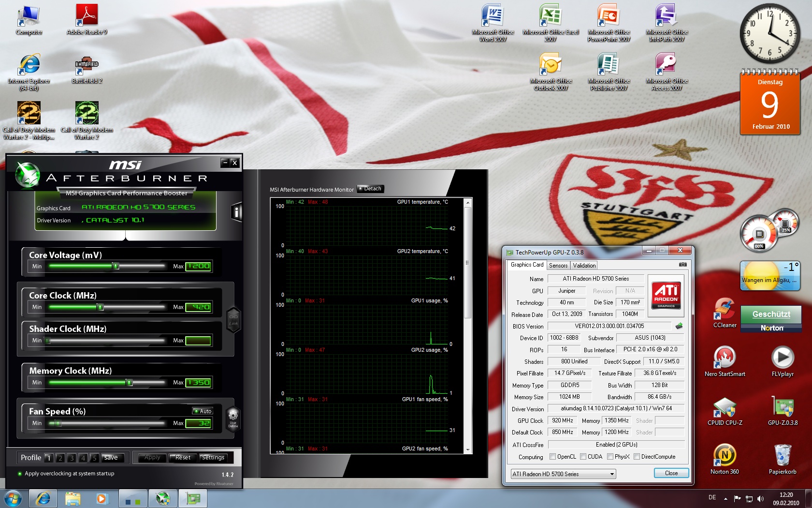
Task: Open Computer desktop icon
Action: pyautogui.click(x=29, y=20)
